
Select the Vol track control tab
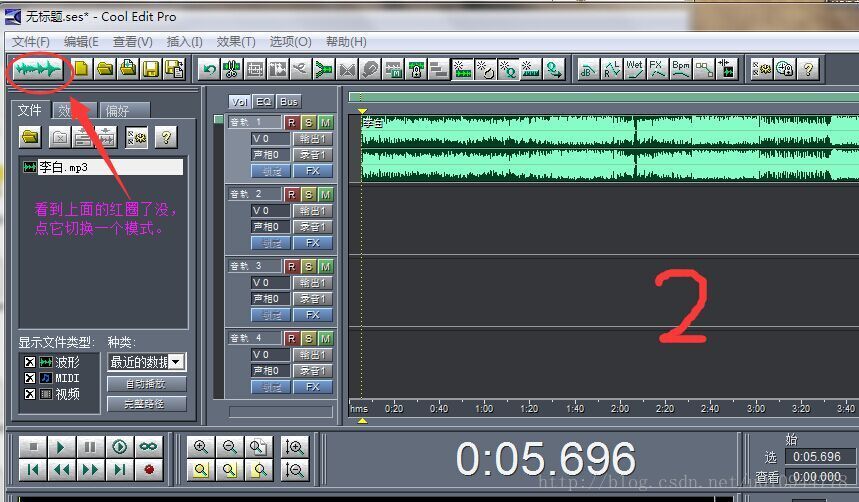239,102
